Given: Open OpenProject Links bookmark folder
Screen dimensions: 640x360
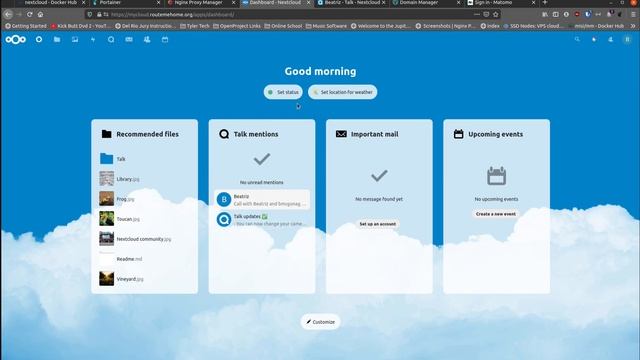Looking at the screenshot, I should pyautogui.click(x=237, y=26).
